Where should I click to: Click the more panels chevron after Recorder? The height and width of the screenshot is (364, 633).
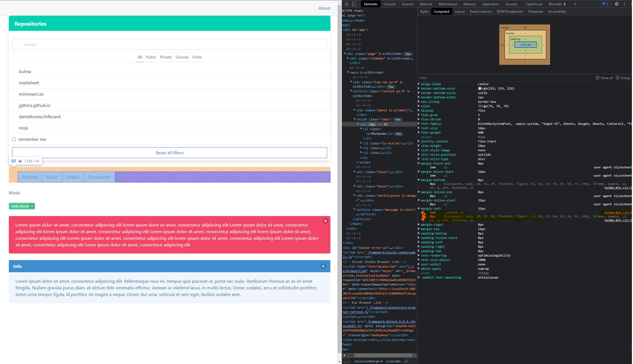tap(575, 4)
